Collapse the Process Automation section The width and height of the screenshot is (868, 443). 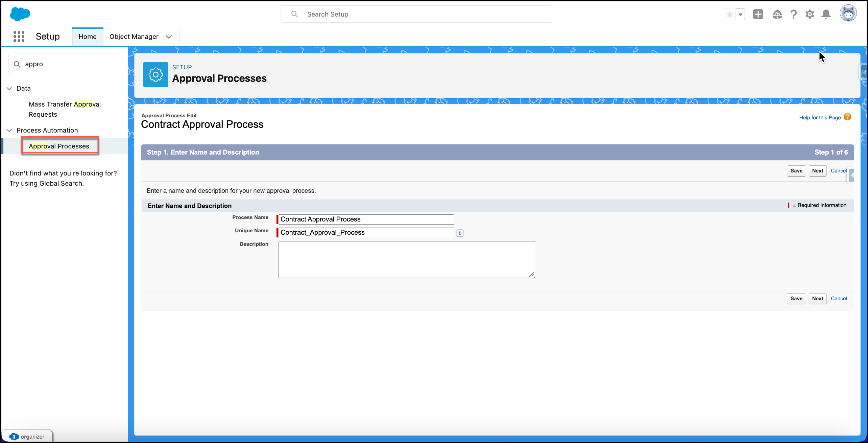coord(9,130)
